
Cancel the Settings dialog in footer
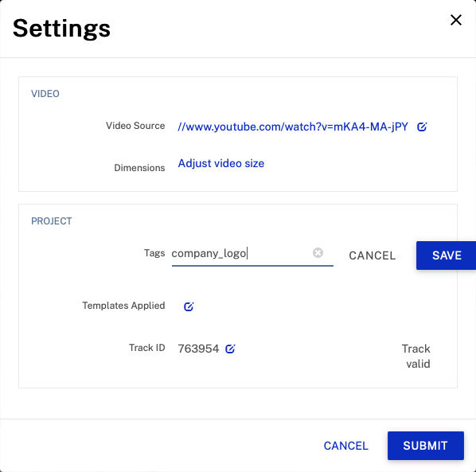pyautogui.click(x=345, y=446)
